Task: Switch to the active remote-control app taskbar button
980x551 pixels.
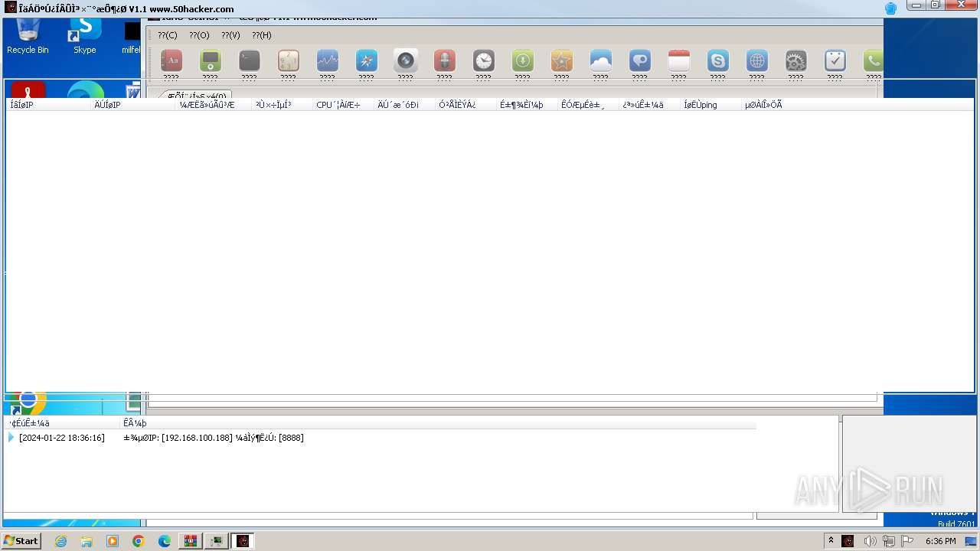Action: [x=243, y=541]
